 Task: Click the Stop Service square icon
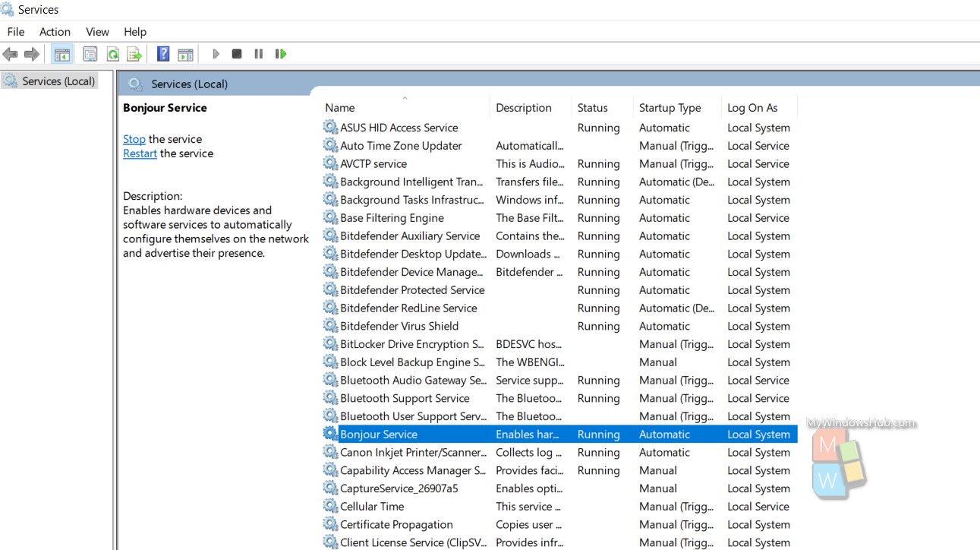point(237,54)
